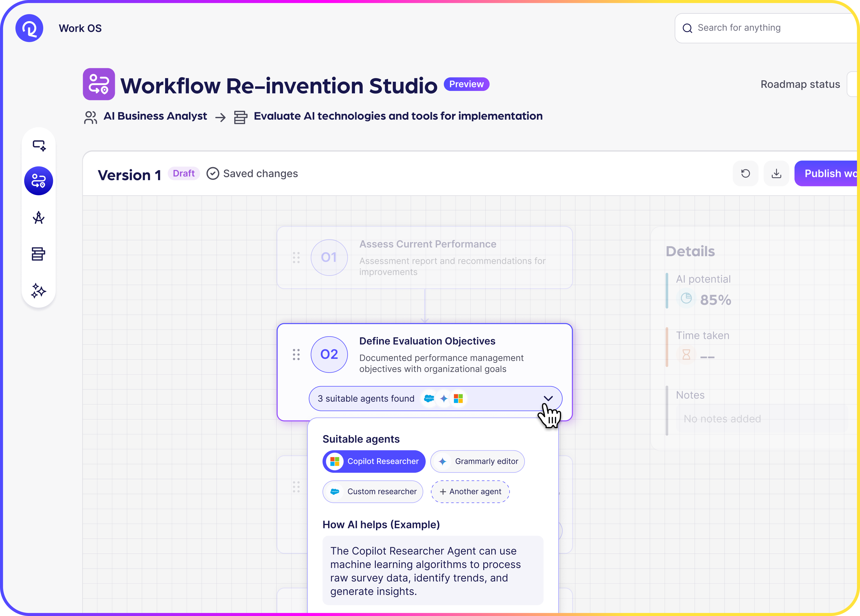
Task: Click the download icon button
Action: pyautogui.click(x=777, y=174)
